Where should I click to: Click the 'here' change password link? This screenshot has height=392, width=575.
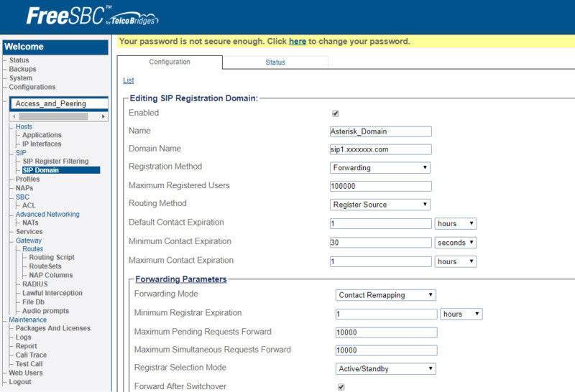point(298,42)
